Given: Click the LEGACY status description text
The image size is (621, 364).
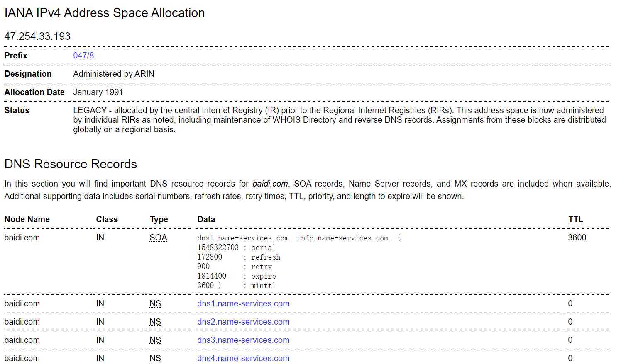Looking at the screenshot, I should (340, 120).
